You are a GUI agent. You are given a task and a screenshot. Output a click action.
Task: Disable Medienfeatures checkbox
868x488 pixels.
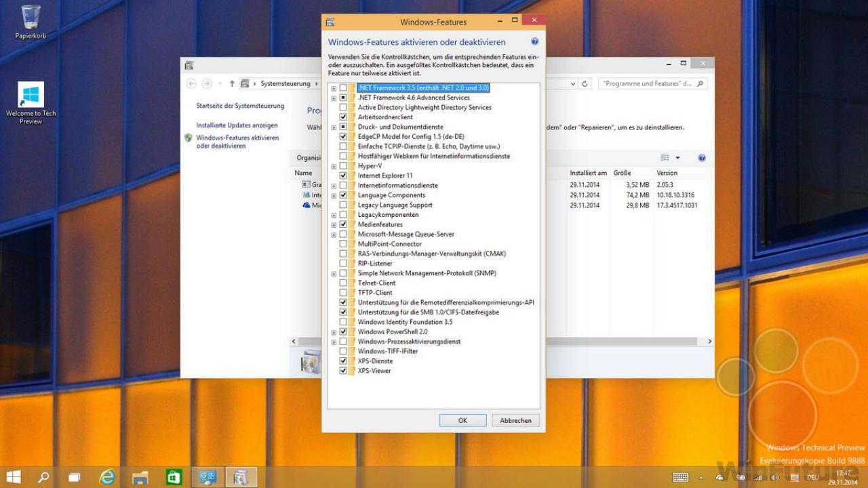point(343,224)
